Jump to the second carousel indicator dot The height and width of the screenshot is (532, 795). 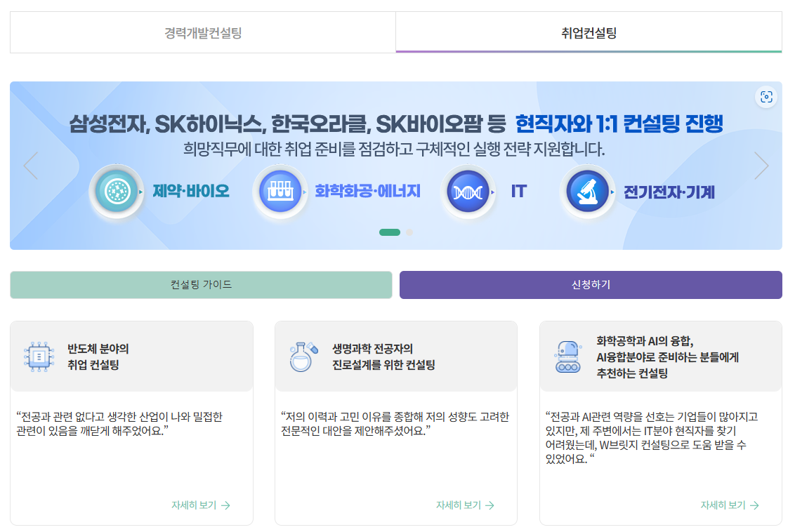click(409, 232)
